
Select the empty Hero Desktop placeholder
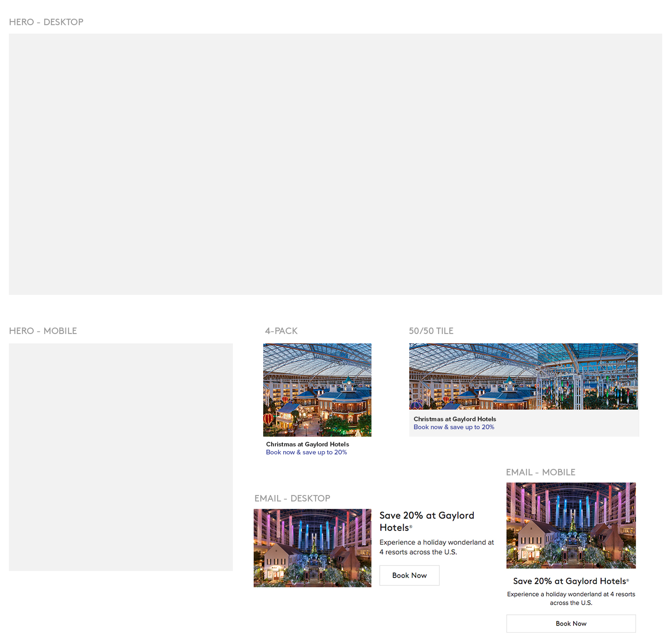click(335, 164)
